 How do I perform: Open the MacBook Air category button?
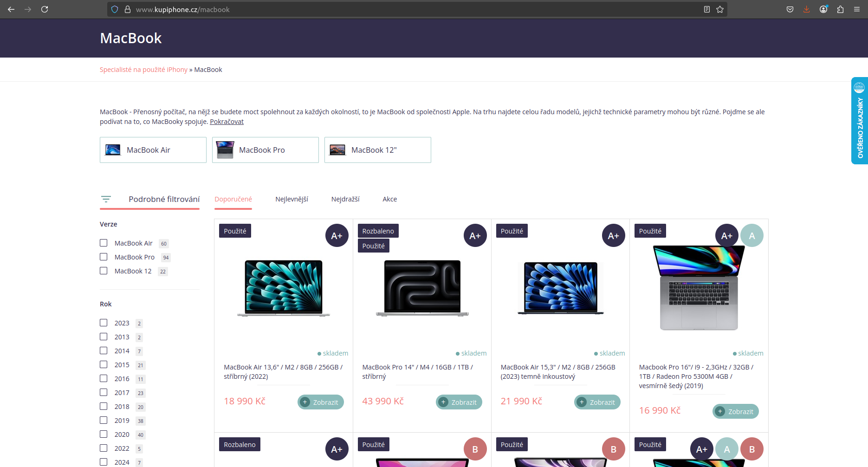tap(153, 150)
